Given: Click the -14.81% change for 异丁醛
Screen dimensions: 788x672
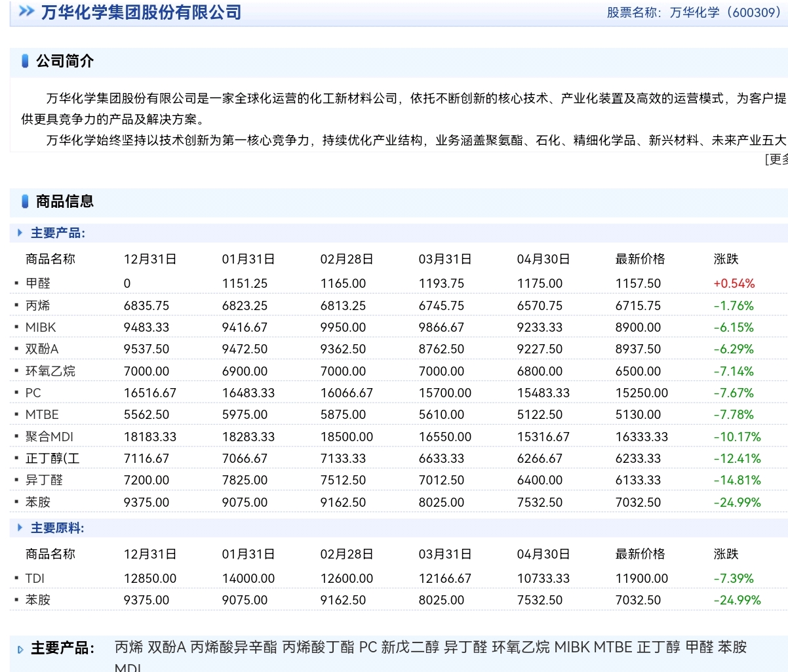Looking at the screenshot, I should [x=738, y=480].
